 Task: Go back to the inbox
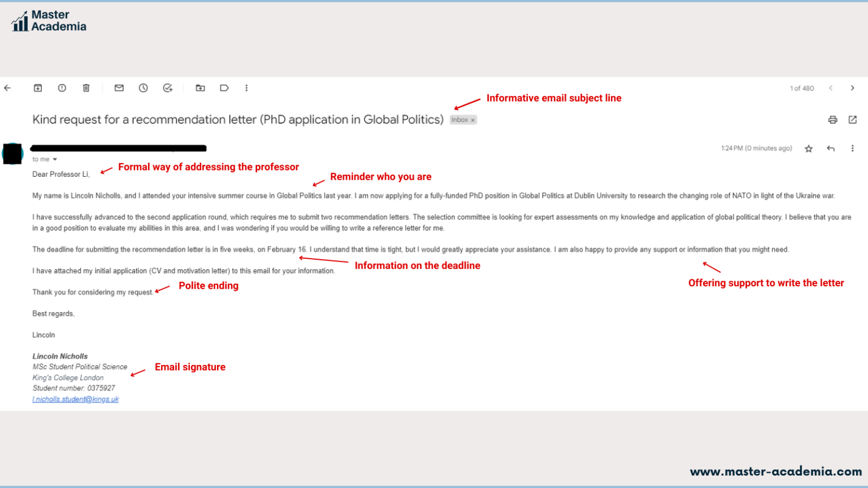click(7, 88)
